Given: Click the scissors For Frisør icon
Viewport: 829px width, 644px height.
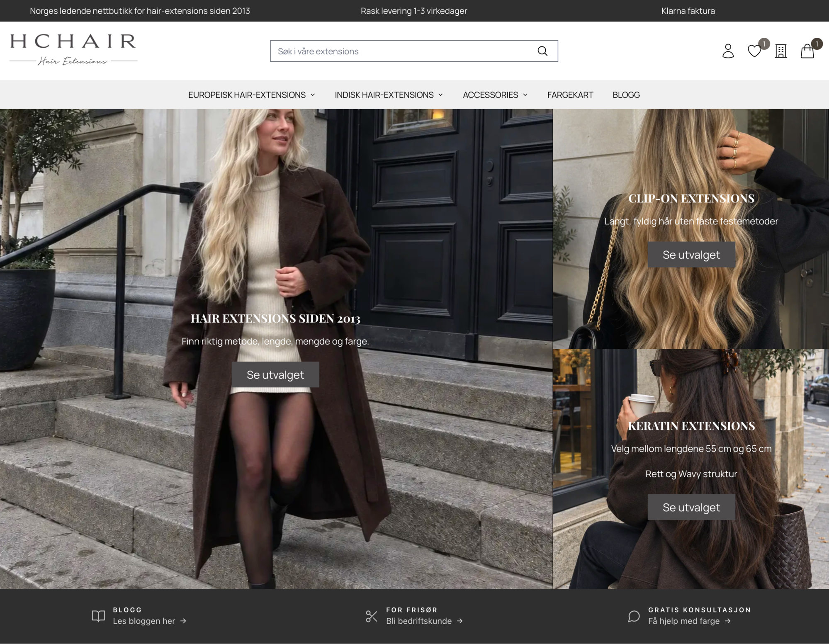Looking at the screenshot, I should coord(372,616).
